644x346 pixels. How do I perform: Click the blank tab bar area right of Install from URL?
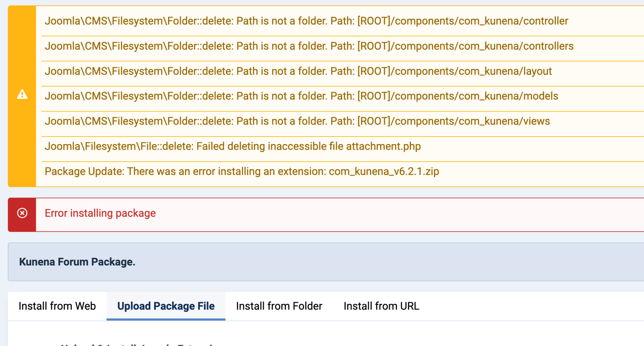(535, 306)
